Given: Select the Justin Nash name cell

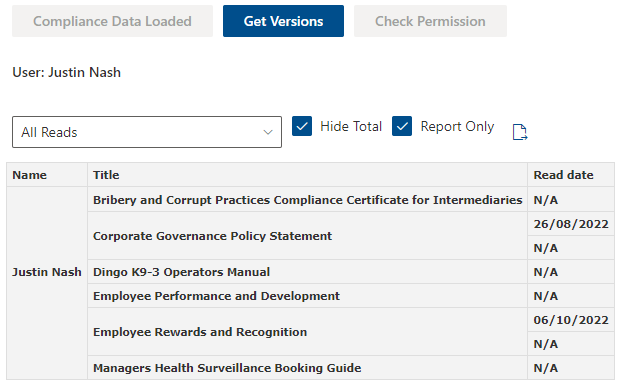Looking at the screenshot, I should [x=47, y=272].
